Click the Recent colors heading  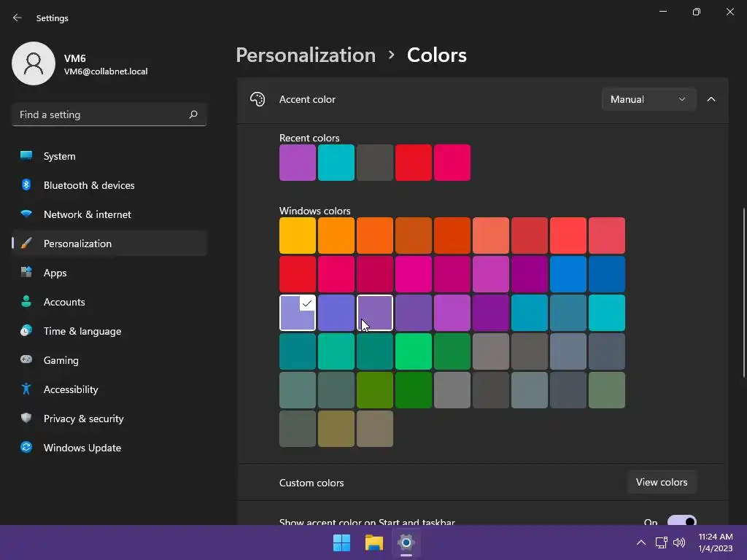[x=309, y=138]
